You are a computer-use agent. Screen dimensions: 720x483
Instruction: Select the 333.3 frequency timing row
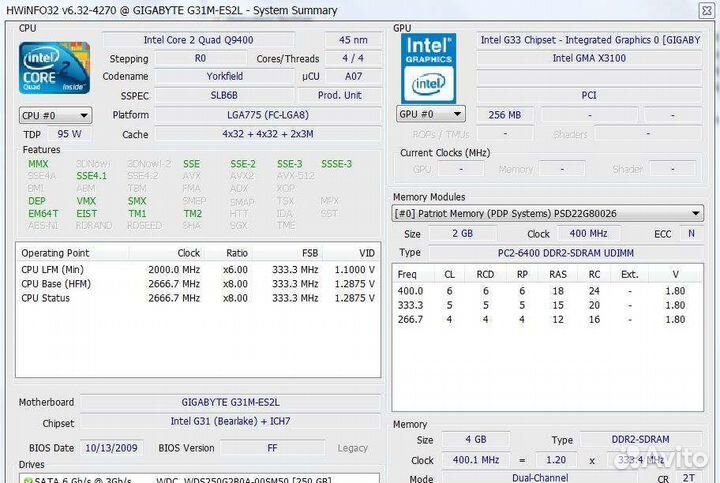coord(547,305)
